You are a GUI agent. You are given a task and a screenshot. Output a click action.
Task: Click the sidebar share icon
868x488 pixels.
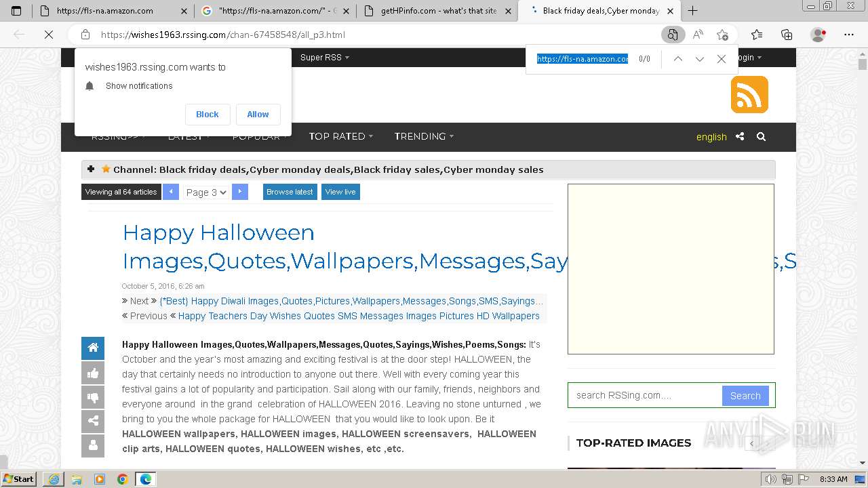coord(93,422)
